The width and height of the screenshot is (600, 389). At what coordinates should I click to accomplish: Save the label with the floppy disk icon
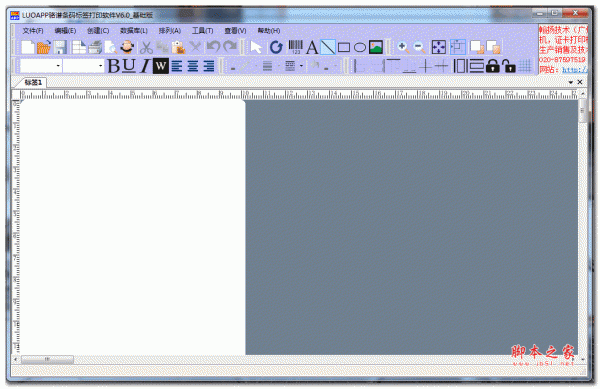tap(60, 47)
